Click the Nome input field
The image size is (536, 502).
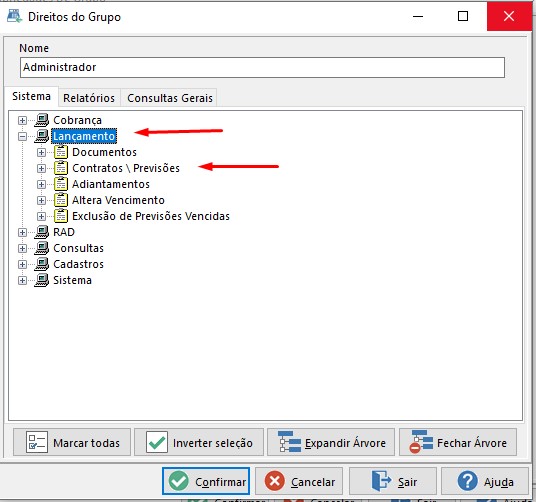(262, 67)
